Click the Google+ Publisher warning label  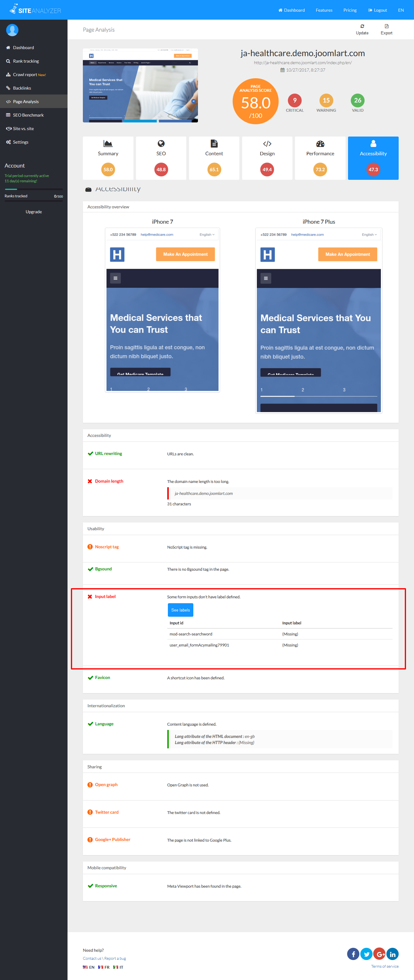point(113,839)
